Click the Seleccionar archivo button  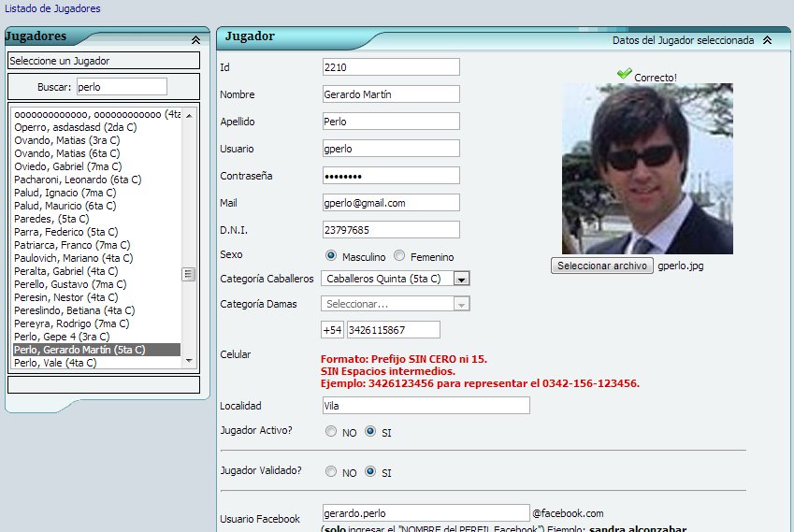pyautogui.click(x=601, y=266)
